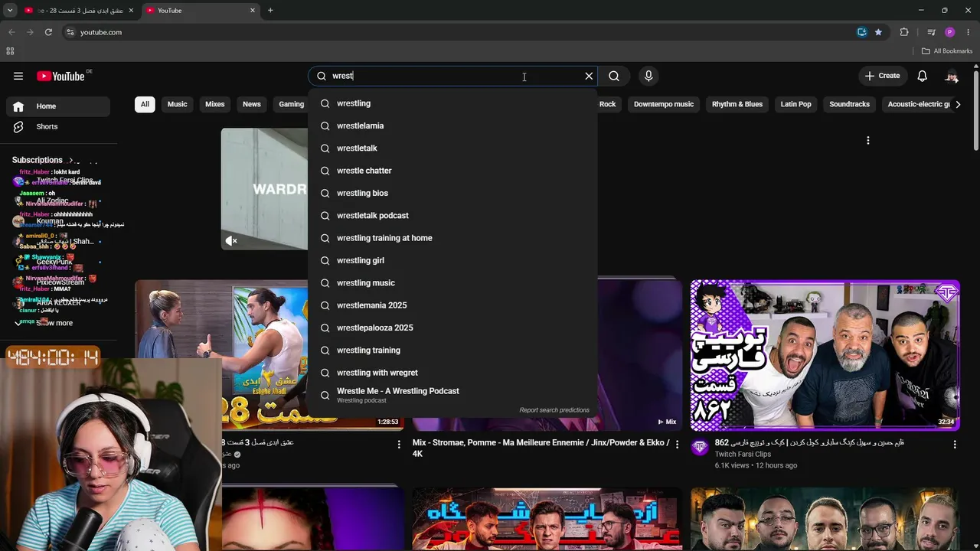Select the All filter chip
Viewport: 980px width, 551px height.
click(x=145, y=104)
